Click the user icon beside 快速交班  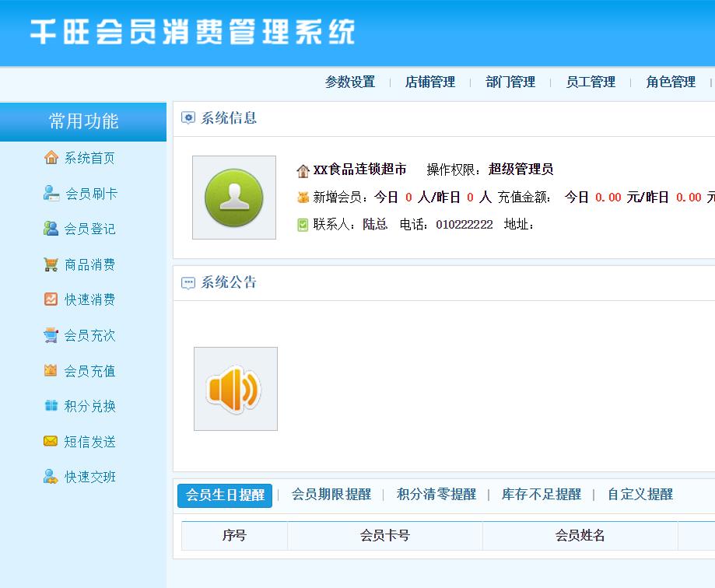pyautogui.click(x=51, y=476)
